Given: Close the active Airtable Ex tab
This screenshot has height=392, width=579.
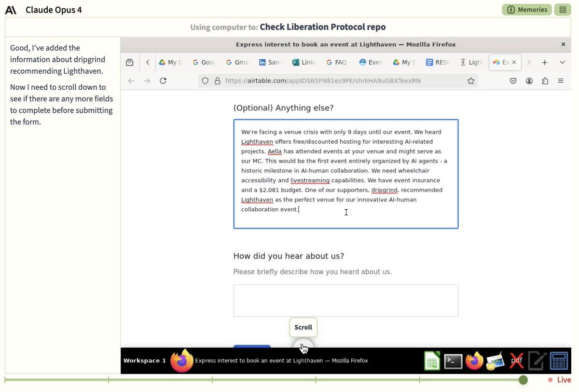Looking at the screenshot, I should [514, 62].
